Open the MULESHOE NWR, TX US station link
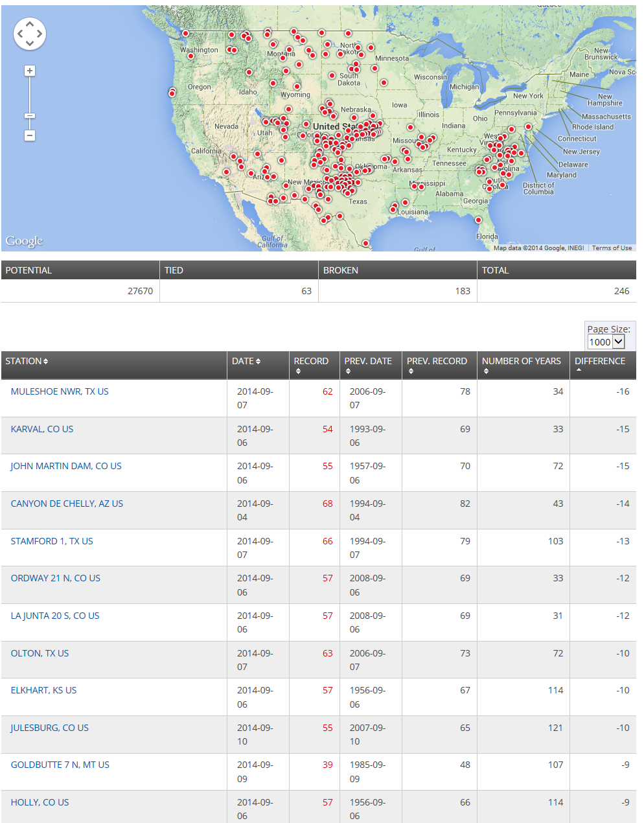The width and height of the screenshot is (644, 823). 60,391
